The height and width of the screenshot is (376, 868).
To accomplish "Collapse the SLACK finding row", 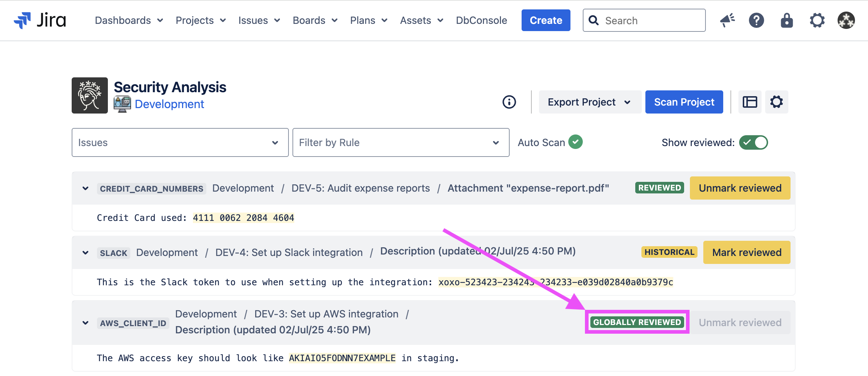I will [x=85, y=253].
